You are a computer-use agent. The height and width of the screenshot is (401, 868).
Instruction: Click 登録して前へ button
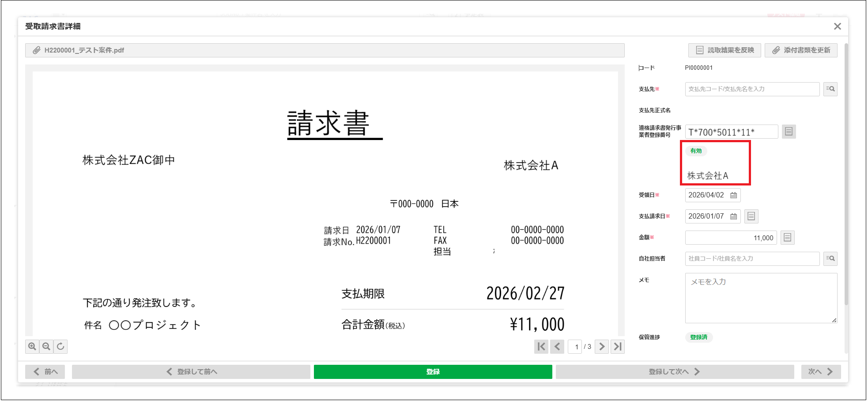pyautogui.click(x=191, y=372)
